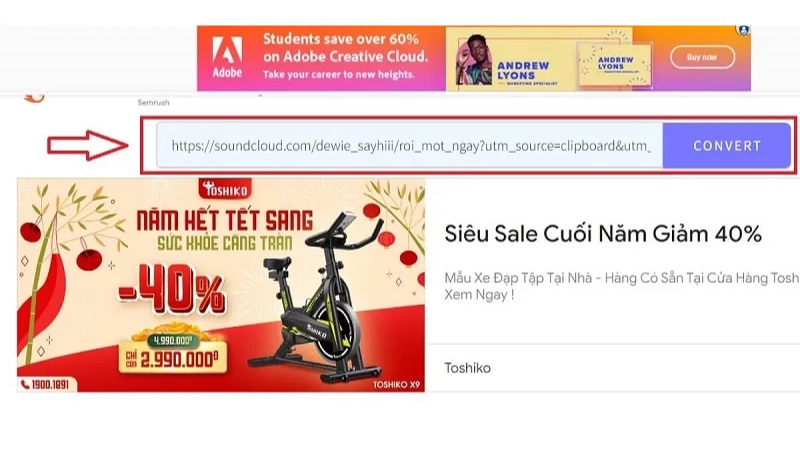Click the red arrow pointing to the URL box

tap(87, 145)
